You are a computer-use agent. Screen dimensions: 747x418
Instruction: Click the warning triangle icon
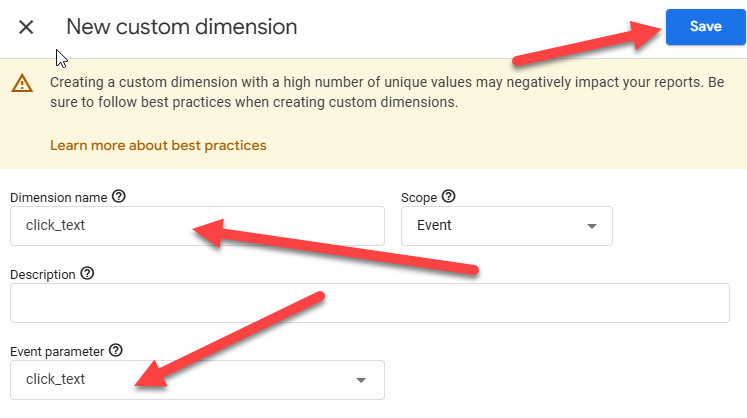22,84
